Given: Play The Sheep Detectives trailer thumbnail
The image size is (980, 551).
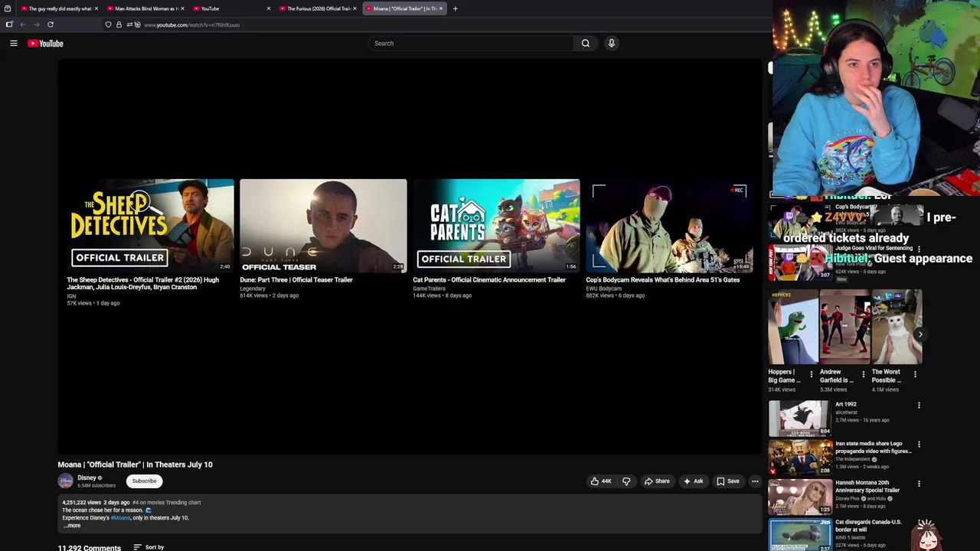Looking at the screenshot, I should click(x=150, y=226).
